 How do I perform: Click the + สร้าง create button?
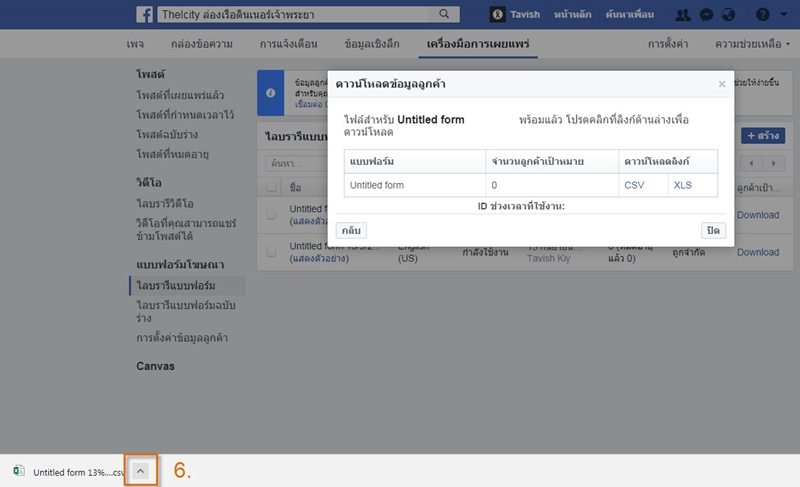tap(763, 136)
